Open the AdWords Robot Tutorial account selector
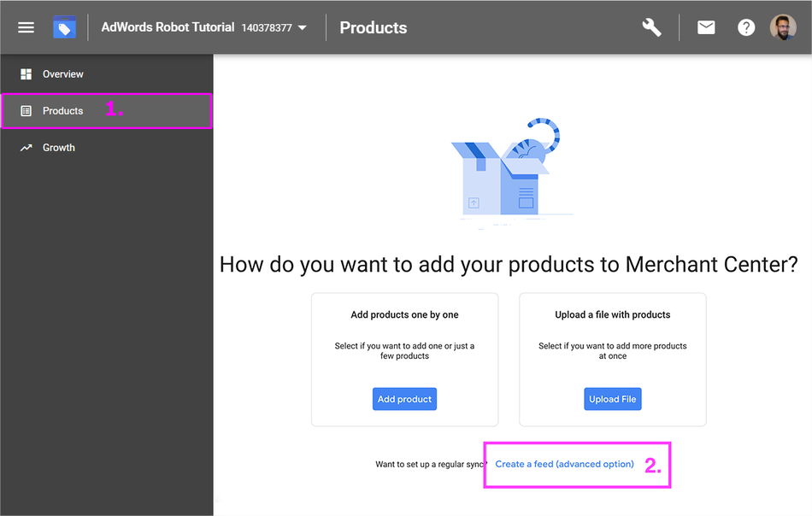The width and height of the screenshot is (812, 516). pos(204,27)
